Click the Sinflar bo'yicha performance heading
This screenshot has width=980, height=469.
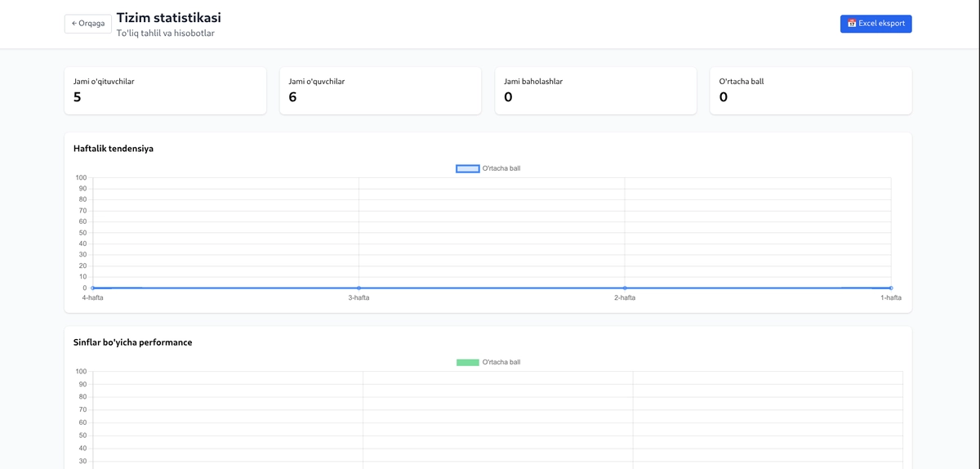[133, 342]
